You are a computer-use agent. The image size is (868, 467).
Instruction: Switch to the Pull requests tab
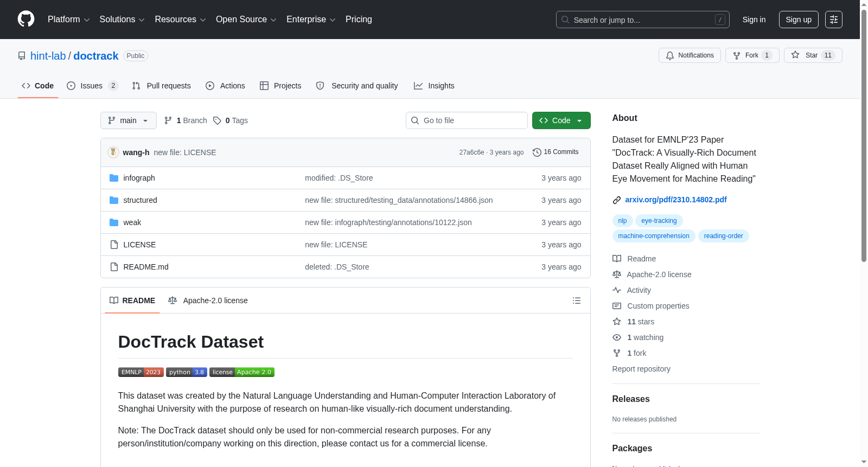point(162,86)
